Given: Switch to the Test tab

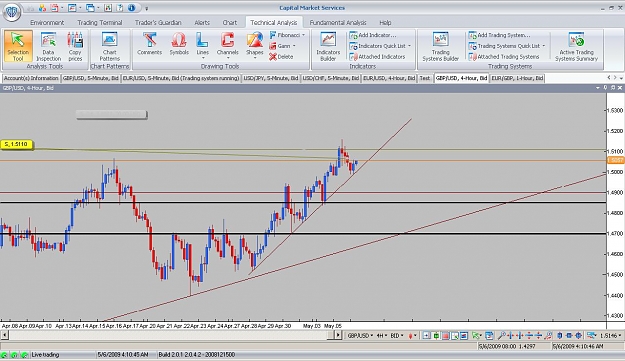Looking at the screenshot, I should point(425,78).
